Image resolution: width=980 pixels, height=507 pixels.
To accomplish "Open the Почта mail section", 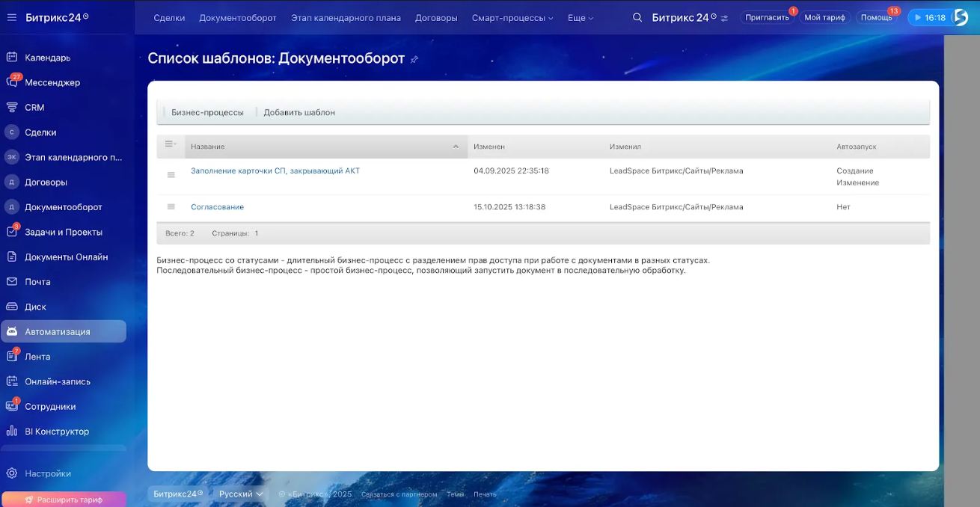I will [37, 282].
